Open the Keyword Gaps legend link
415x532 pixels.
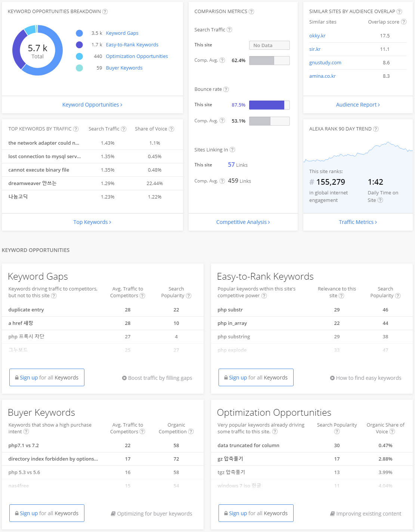click(122, 33)
